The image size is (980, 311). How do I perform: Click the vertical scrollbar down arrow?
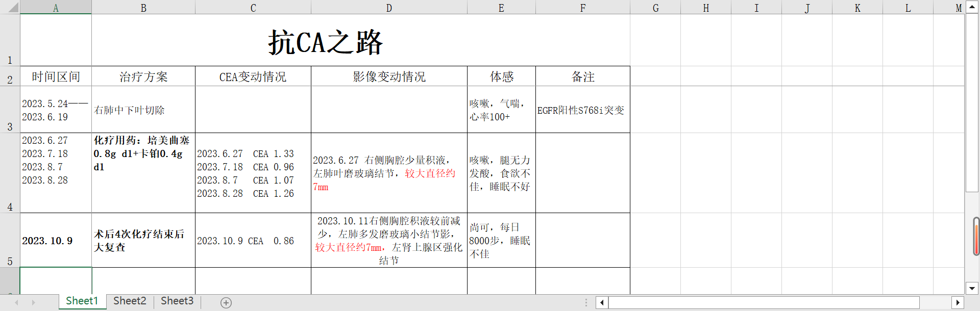click(972, 288)
